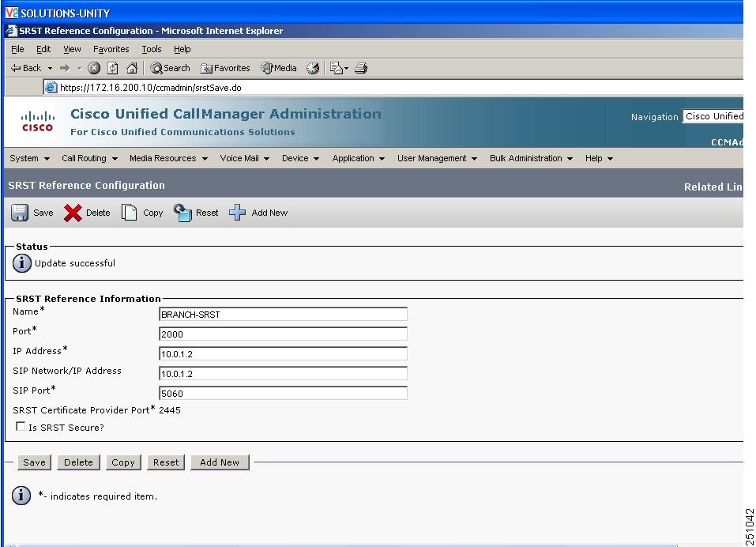Click the Name field containing BRANCH-SRST
The width and height of the screenshot is (756, 547).
283,314
